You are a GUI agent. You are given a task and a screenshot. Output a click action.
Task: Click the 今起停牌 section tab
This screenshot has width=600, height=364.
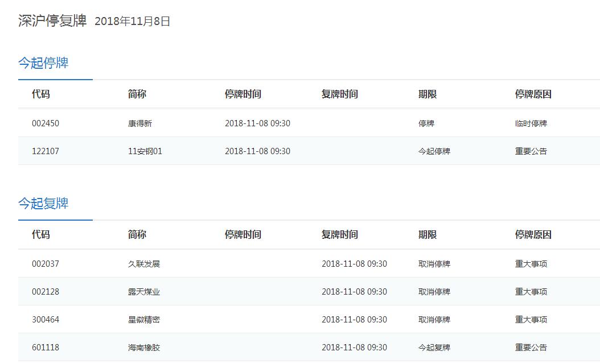pyautogui.click(x=43, y=63)
